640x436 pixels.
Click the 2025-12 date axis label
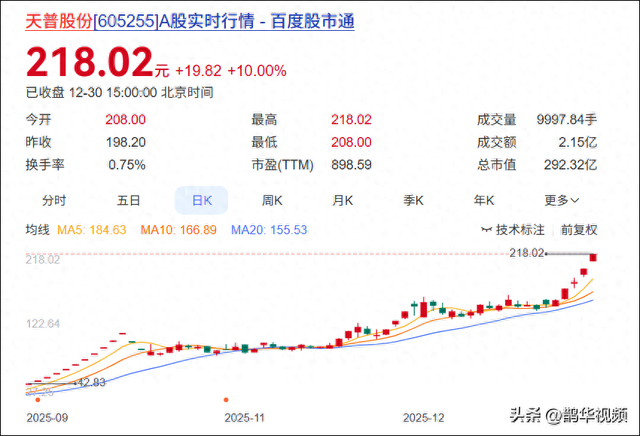(423, 418)
